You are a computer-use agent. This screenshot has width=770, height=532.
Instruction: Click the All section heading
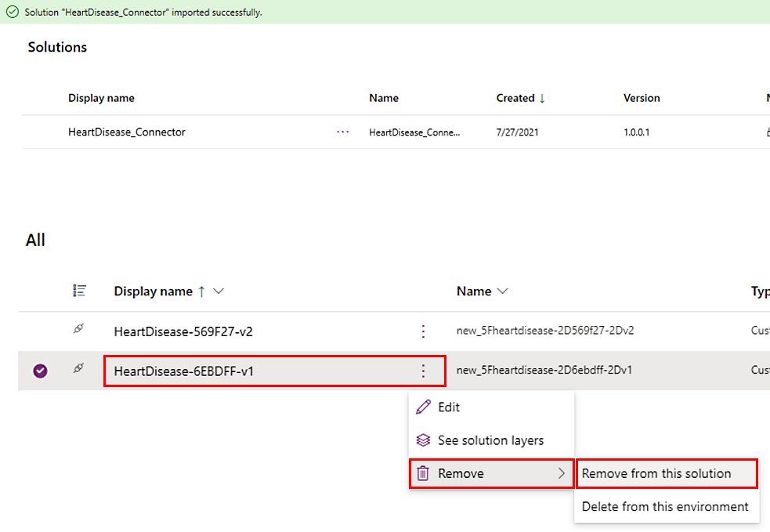pyautogui.click(x=35, y=241)
